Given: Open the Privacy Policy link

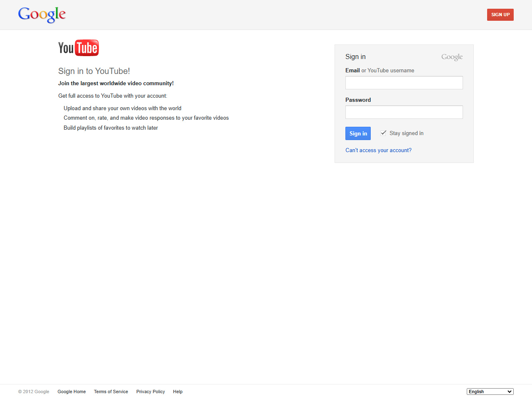Looking at the screenshot, I should 150,392.
